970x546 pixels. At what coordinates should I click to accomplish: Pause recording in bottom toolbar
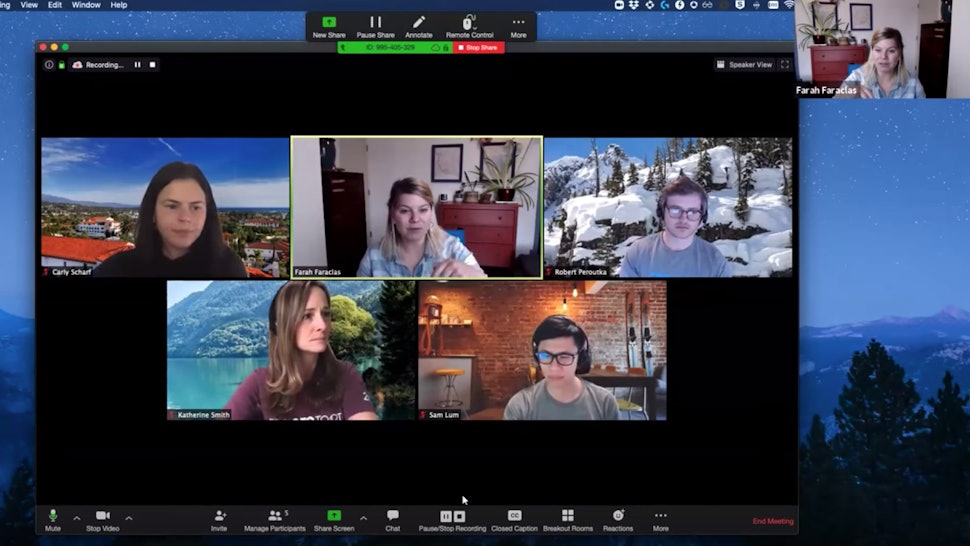pos(445,516)
